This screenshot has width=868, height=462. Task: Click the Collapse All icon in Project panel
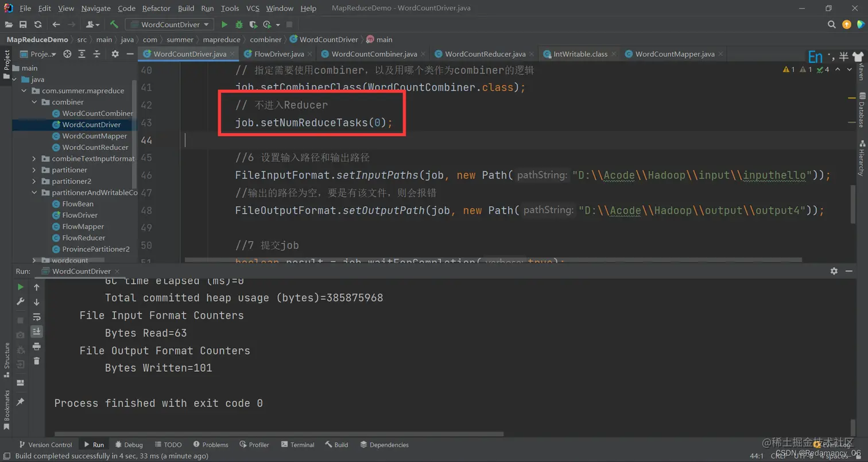(96, 54)
